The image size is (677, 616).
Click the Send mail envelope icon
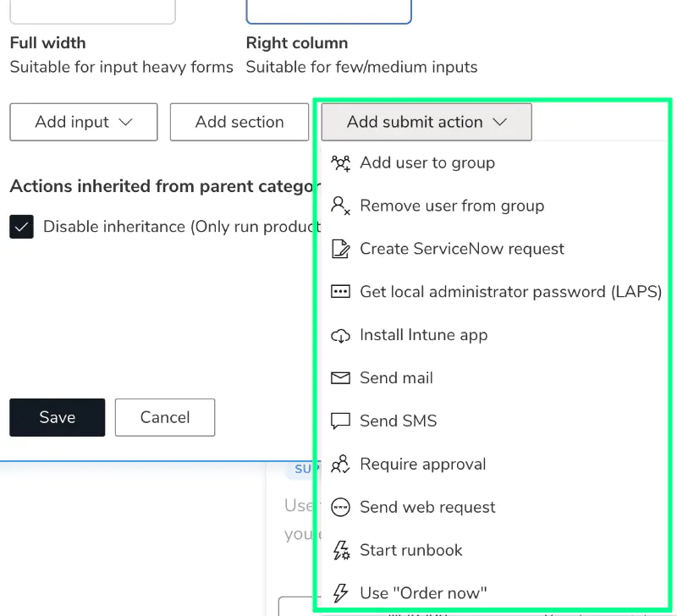click(341, 378)
